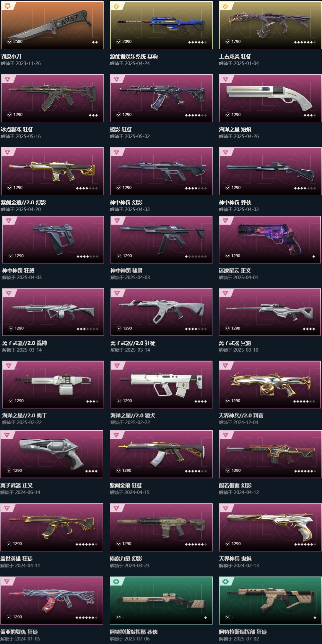Click the level diamonds on 天界神兵 鬼魅

305,544
